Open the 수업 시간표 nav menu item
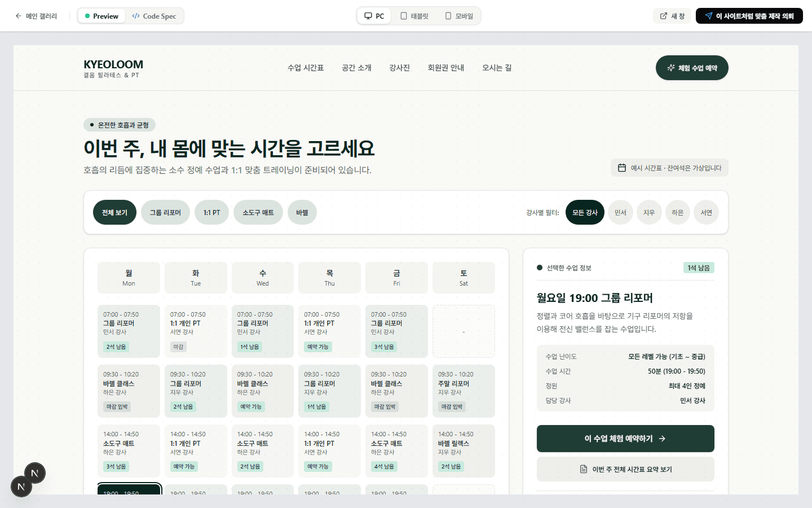812x508 pixels. tap(306, 68)
